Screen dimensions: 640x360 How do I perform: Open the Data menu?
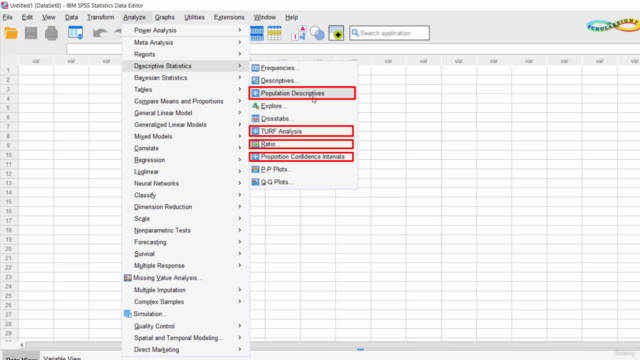(x=71, y=17)
